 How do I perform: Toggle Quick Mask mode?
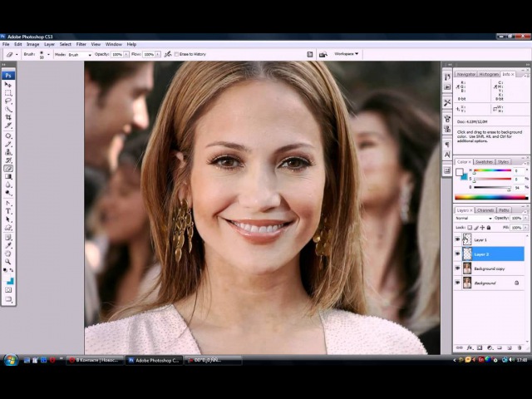click(8, 290)
